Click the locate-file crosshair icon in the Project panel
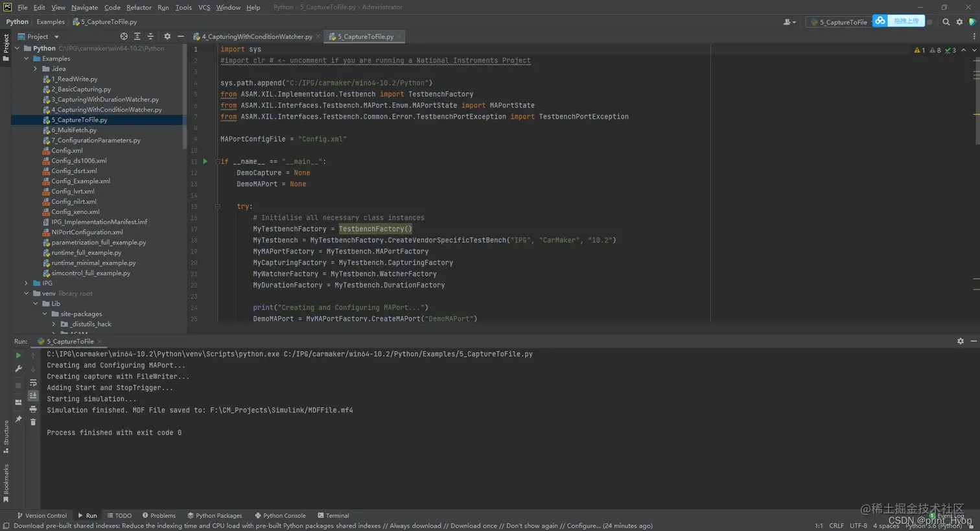 124,36
